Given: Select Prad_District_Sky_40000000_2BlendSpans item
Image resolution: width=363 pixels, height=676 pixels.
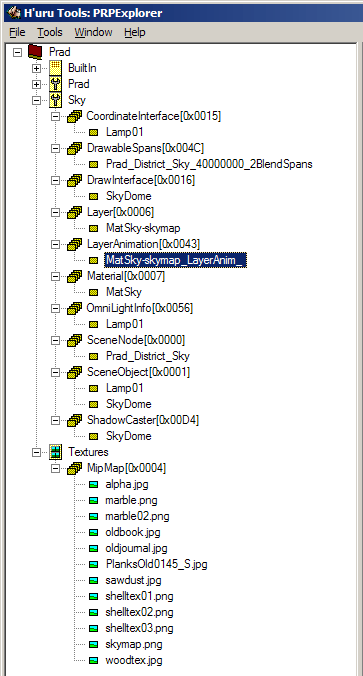Looking at the screenshot, I should click(209, 164).
